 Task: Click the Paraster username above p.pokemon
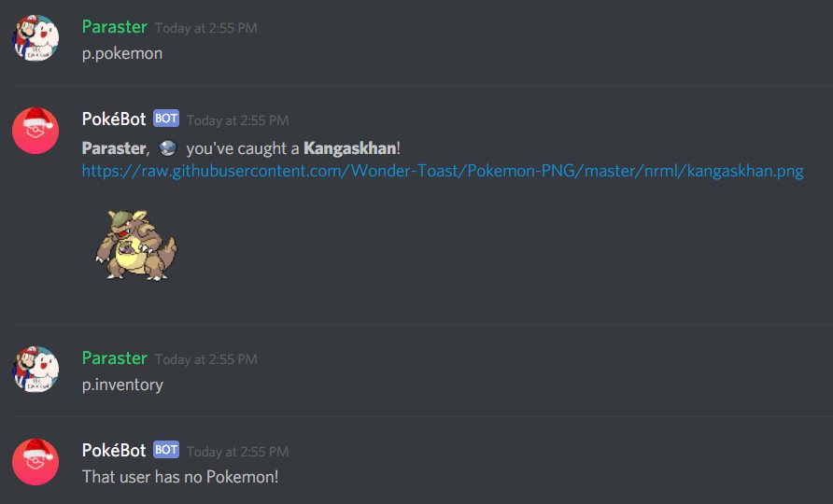(x=114, y=26)
